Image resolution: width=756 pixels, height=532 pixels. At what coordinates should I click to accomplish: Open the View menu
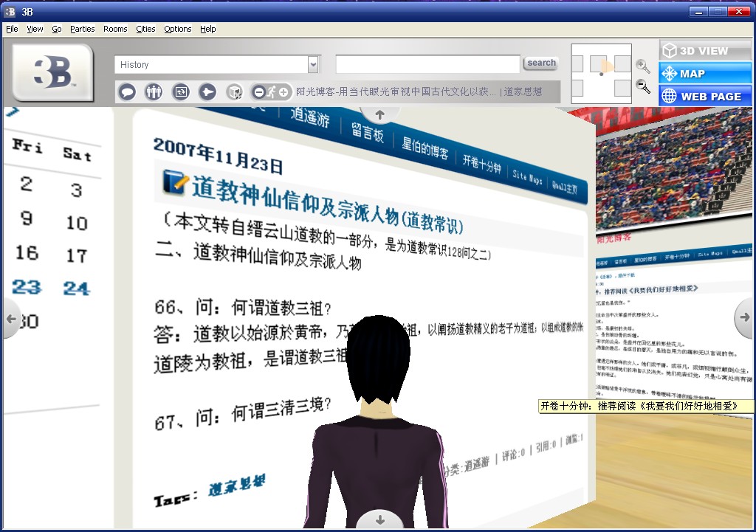[x=35, y=29]
